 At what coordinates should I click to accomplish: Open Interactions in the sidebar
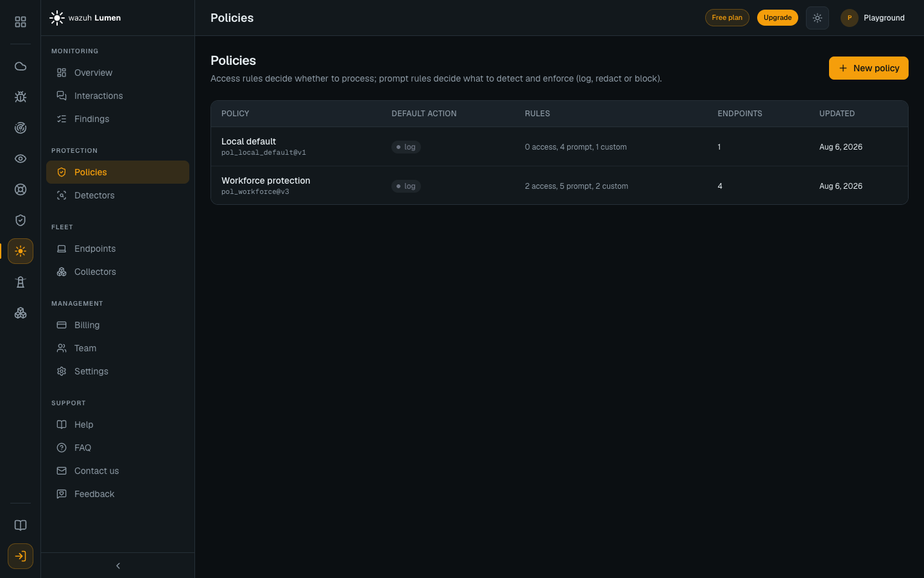tap(117, 96)
